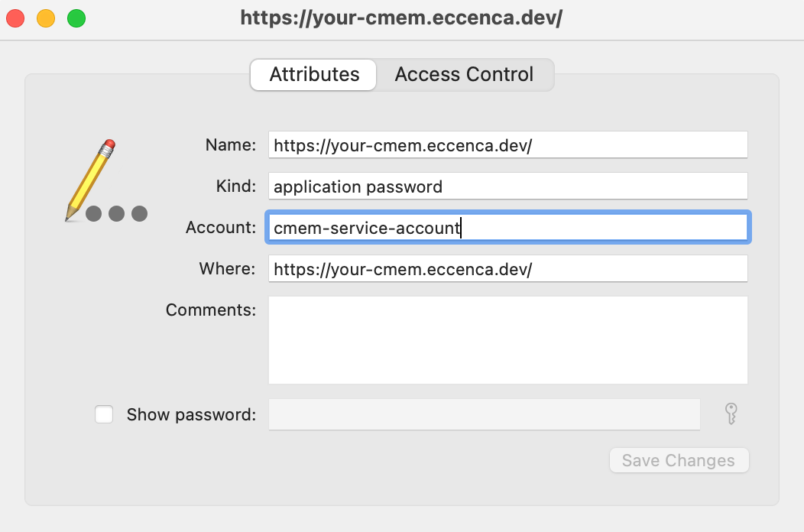The height and width of the screenshot is (532, 804).
Task: Click the Name label
Action: [x=231, y=144]
